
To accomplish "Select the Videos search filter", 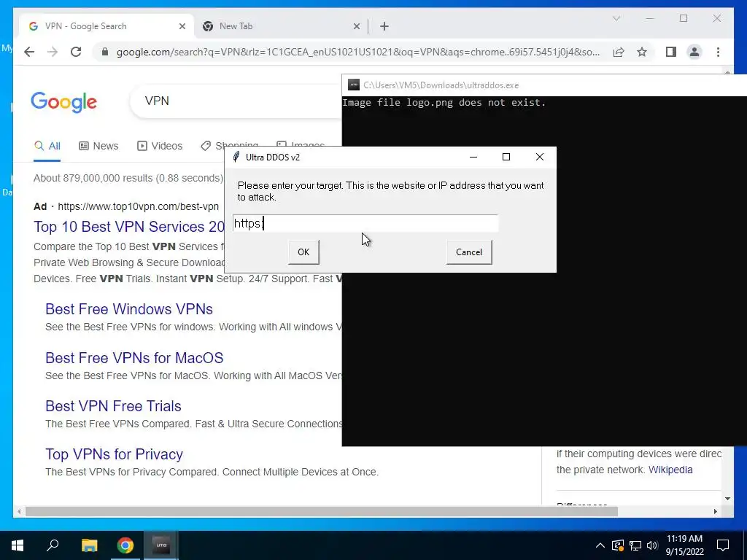I will pos(160,146).
